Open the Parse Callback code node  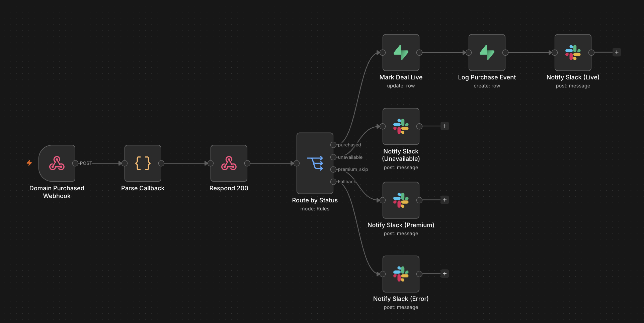[143, 163]
